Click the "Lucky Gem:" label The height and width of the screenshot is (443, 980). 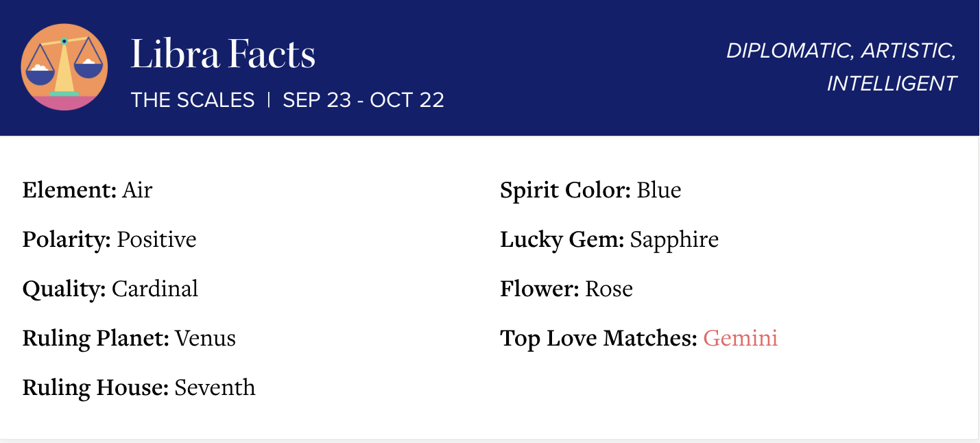point(562,239)
